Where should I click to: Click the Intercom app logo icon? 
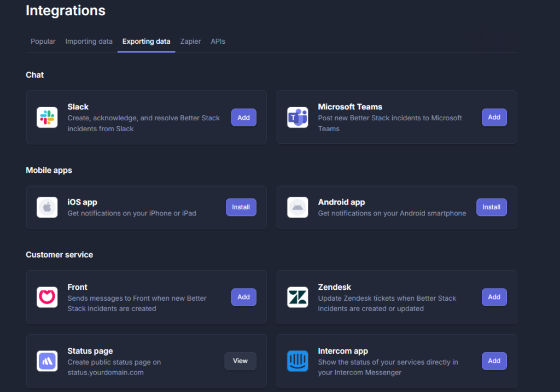point(297,361)
